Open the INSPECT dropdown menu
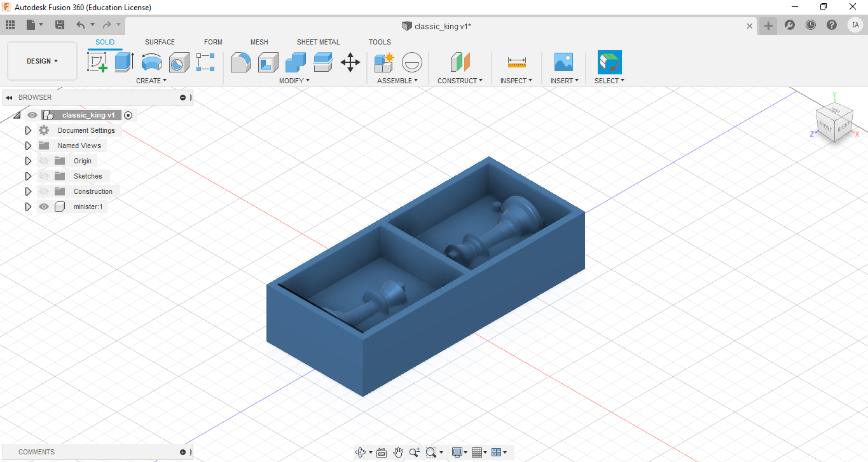The height and width of the screenshot is (462, 868). click(516, 81)
